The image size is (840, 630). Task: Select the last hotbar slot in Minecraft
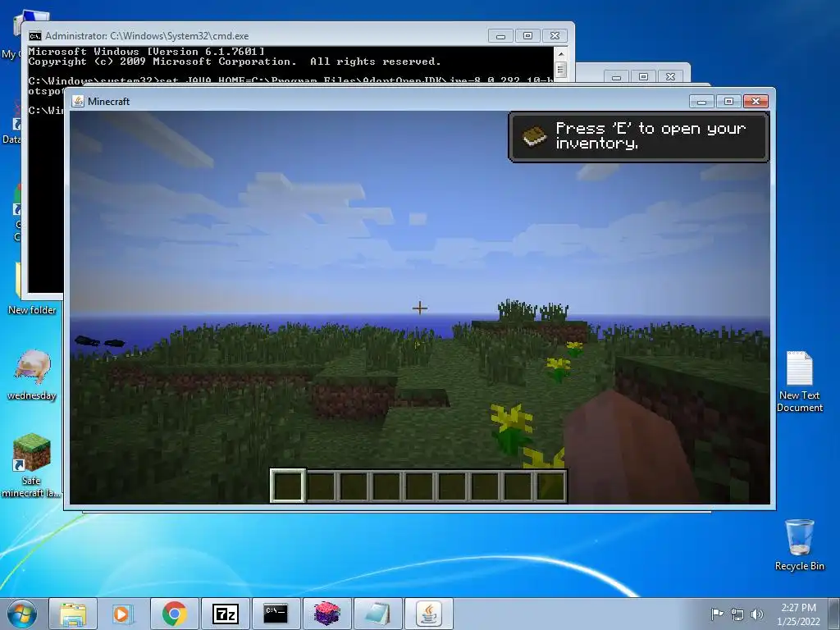[x=550, y=486]
